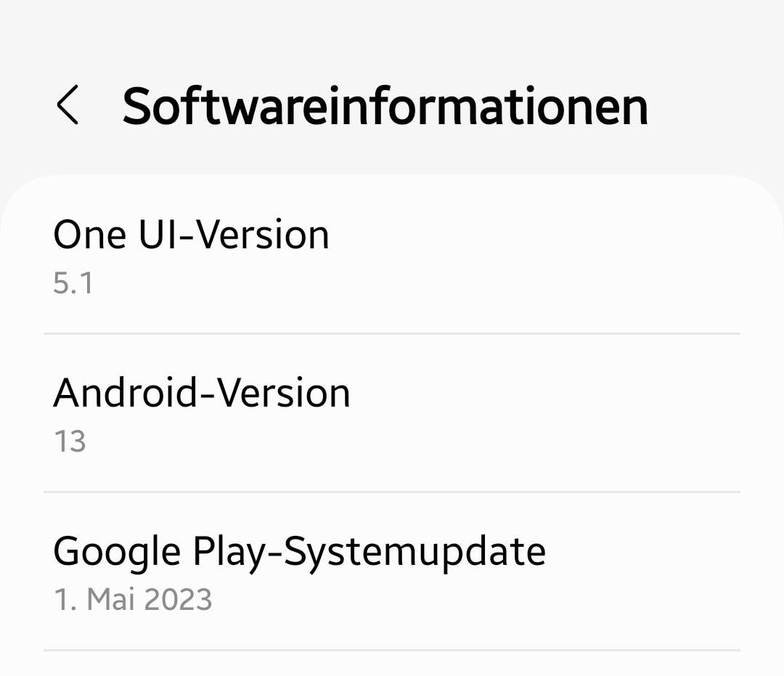Click the 5.1 version number
Viewport: 784px width, 676px height.
73,283
